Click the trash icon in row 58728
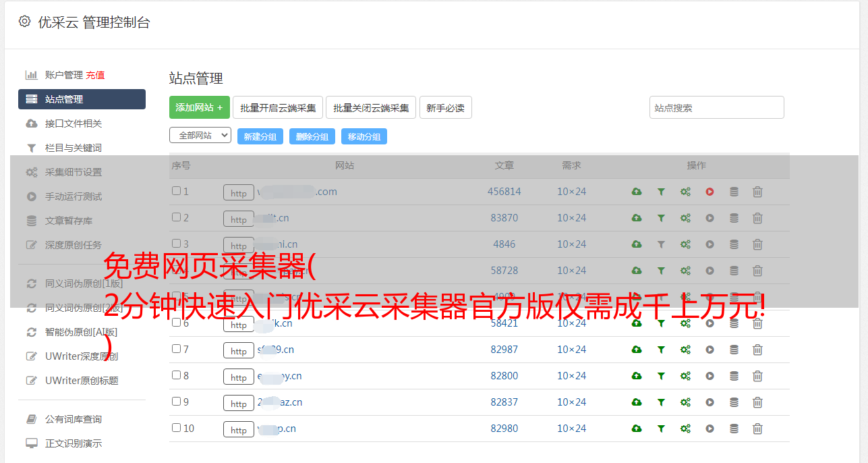The image size is (868, 463). 757,271
